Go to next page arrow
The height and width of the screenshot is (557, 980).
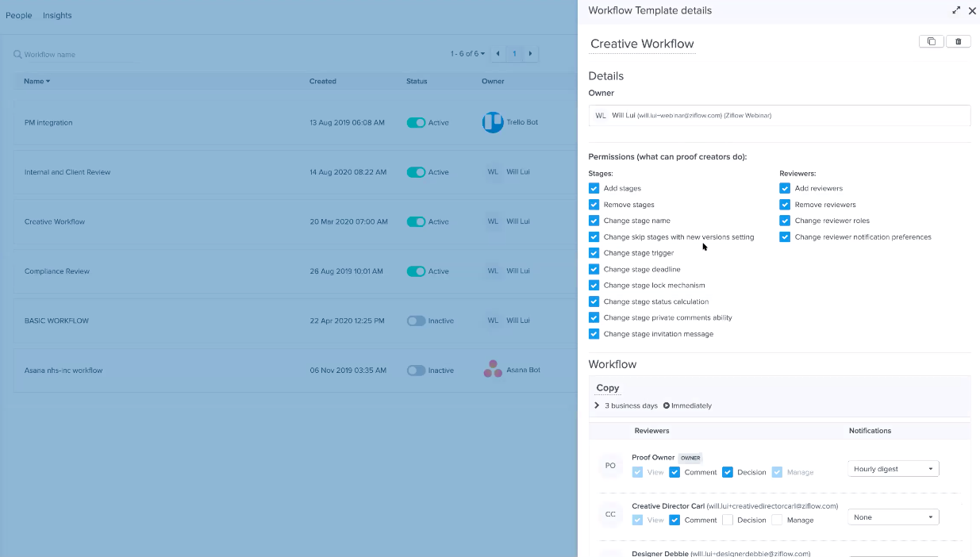(x=530, y=54)
